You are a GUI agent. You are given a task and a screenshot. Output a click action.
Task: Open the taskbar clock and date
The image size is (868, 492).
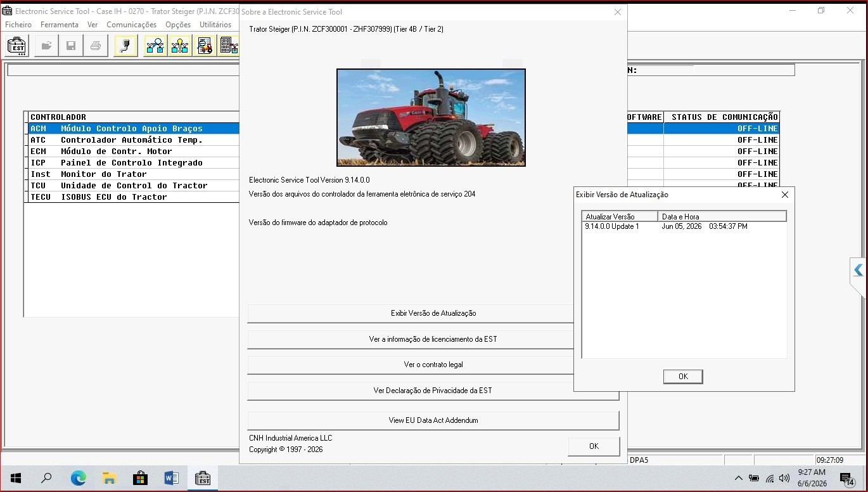click(812, 478)
